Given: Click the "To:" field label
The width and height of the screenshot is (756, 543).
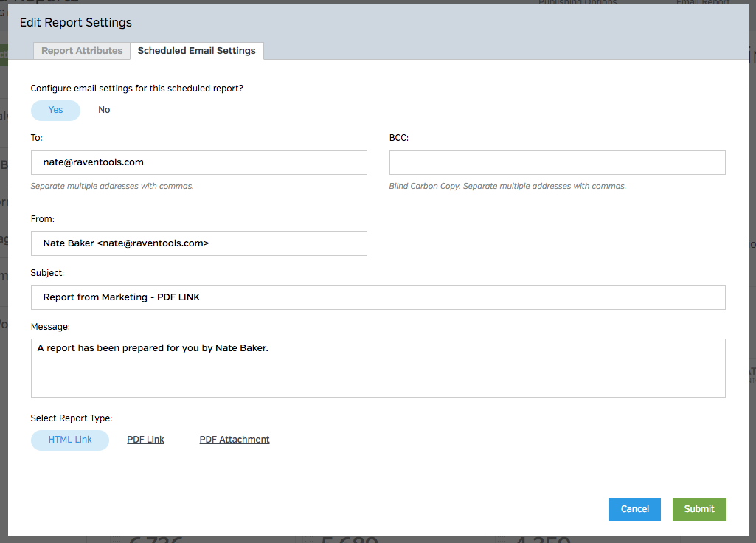Looking at the screenshot, I should [37, 138].
